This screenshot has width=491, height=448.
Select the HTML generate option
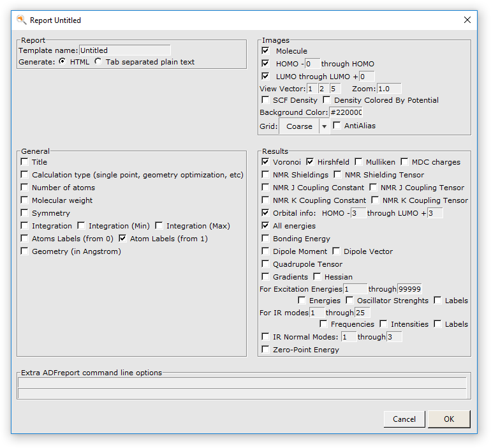[x=62, y=62]
